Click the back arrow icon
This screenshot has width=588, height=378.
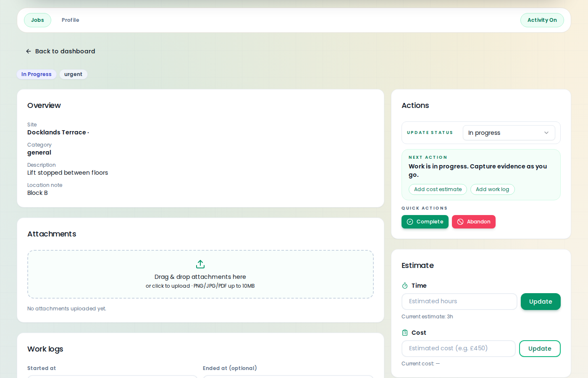[x=29, y=51]
